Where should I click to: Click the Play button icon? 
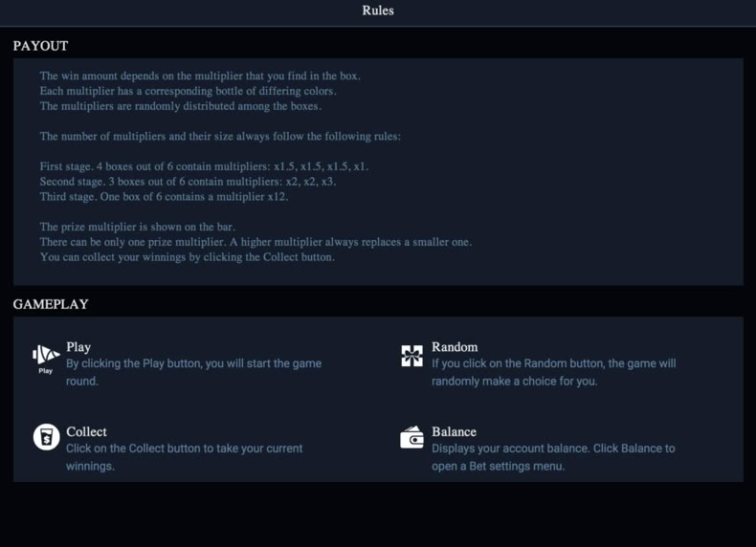(46, 359)
